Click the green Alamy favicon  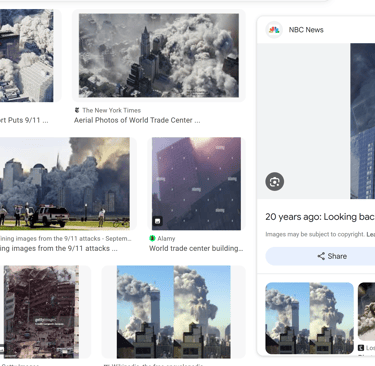tap(152, 238)
